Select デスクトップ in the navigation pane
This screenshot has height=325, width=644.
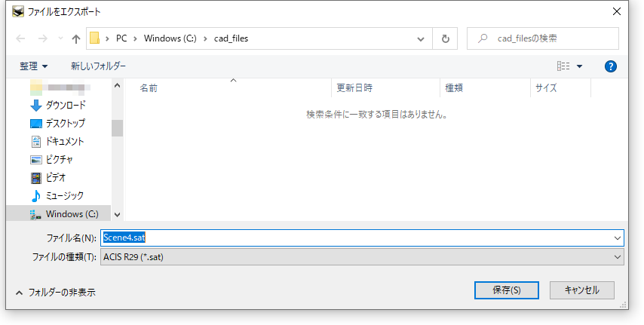pos(58,123)
